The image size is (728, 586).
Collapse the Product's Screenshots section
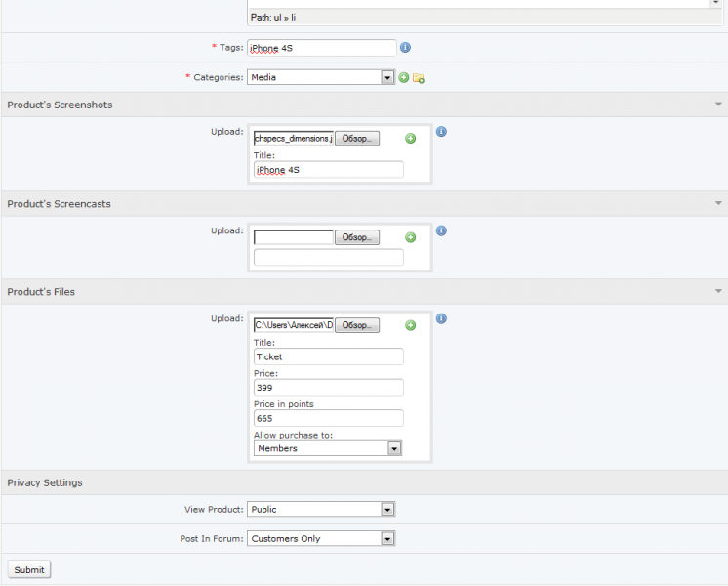[x=718, y=105]
